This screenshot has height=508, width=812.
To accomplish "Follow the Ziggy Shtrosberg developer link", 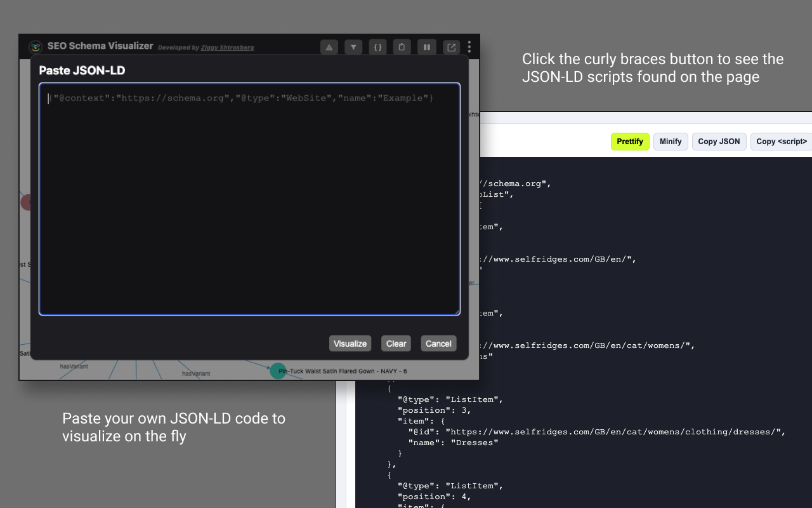I will coord(227,48).
